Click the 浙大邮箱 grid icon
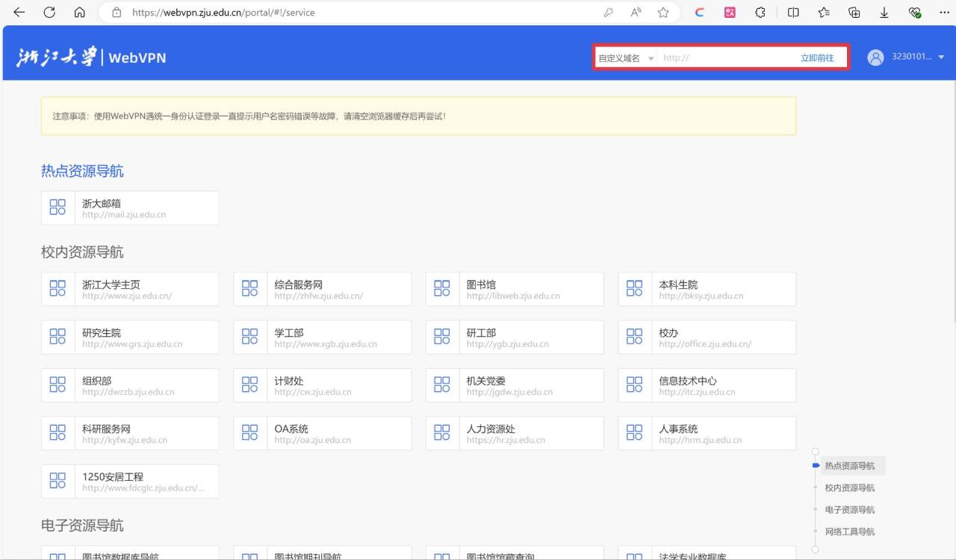The height and width of the screenshot is (560, 956). (58, 208)
